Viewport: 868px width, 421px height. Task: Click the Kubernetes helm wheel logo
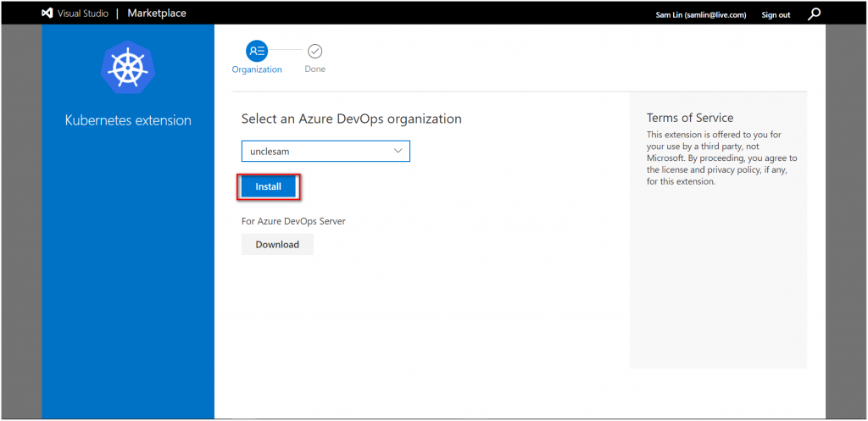[x=127, y=67]
